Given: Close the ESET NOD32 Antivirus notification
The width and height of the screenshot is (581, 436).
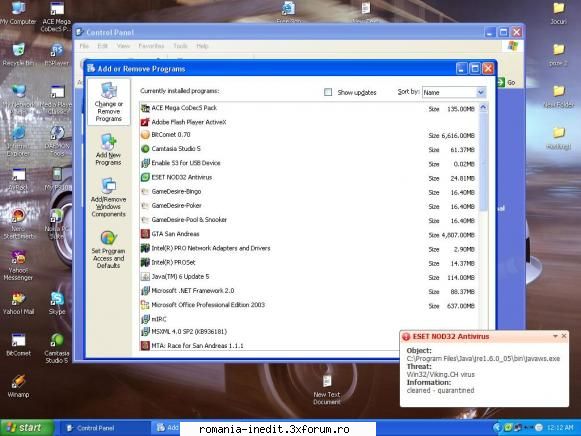Looking at the screenshot, I should point(564,336).
